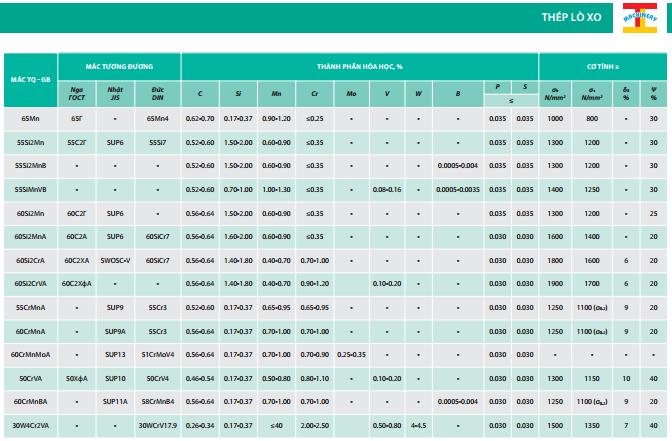Click the 0.46-0.54 carbon value
The image size is (672, 441).
pyautogui.click(x=200, y=379)
